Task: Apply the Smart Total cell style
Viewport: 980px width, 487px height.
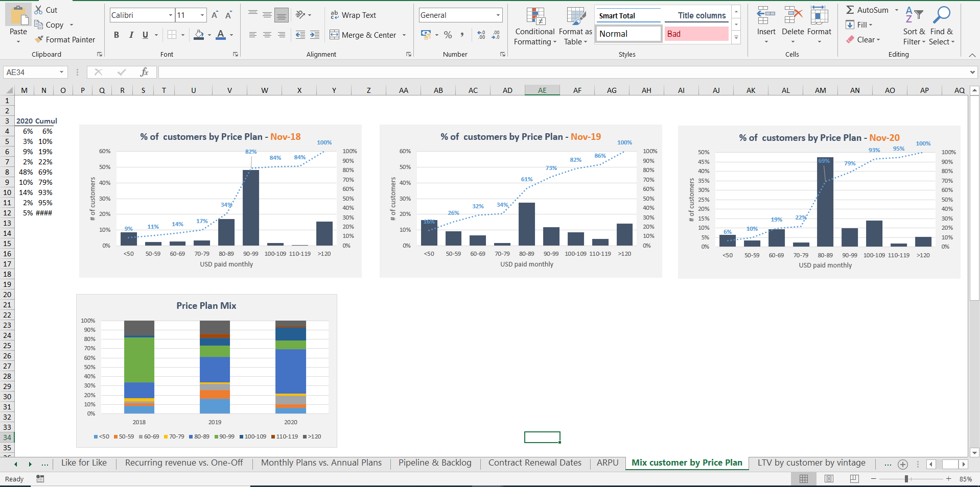Action: pyautogui.click(x=628, y=15)
